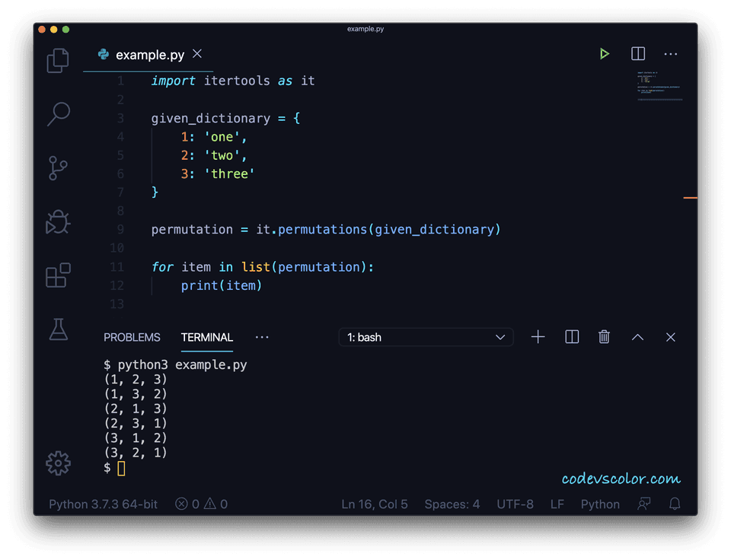Open the Explorer files icon
Screen dimensions: 731x560
point(58,60)
